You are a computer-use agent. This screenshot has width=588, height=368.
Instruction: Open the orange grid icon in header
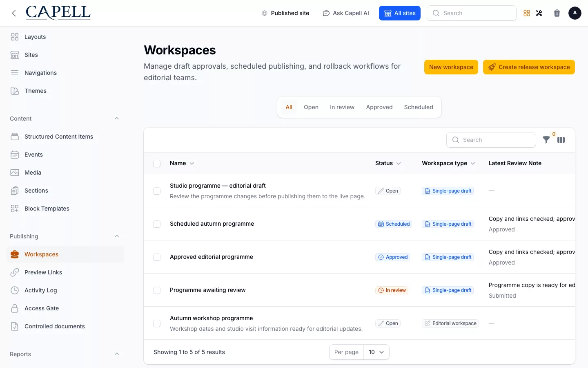click(x=527, y=13)
